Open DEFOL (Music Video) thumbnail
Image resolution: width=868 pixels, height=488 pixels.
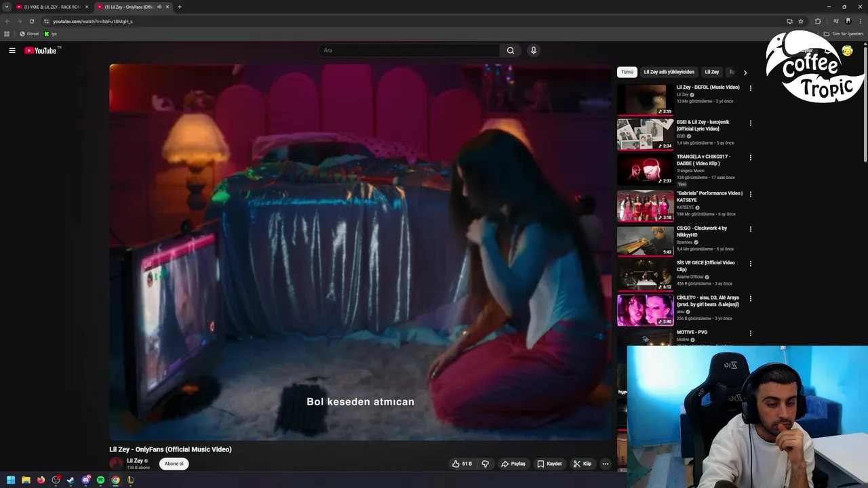tap(645, 100)
